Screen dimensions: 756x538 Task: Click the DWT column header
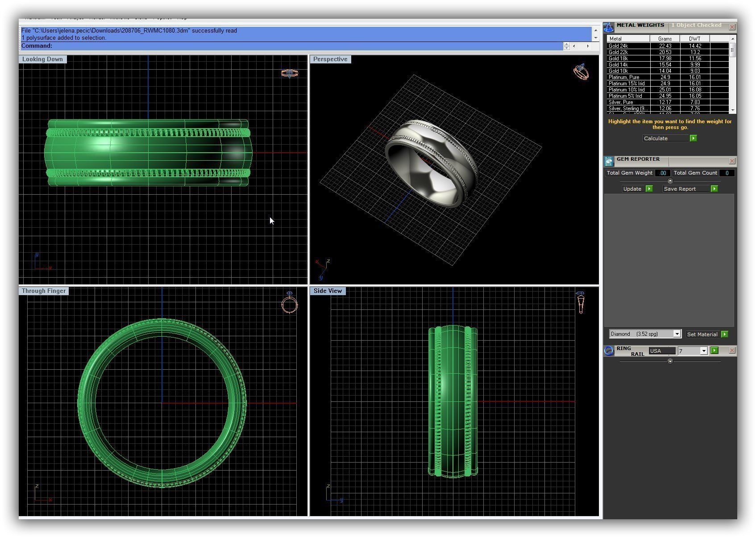click(x=695, y=39)
